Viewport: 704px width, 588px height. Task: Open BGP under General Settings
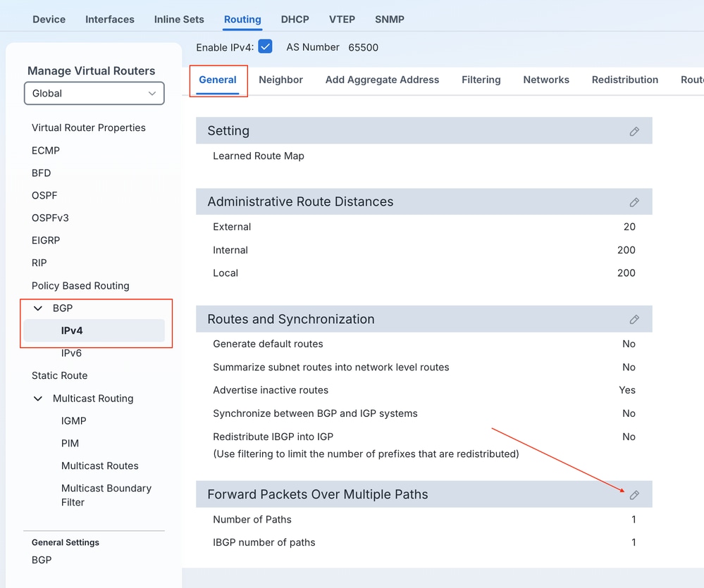[42, 560]
